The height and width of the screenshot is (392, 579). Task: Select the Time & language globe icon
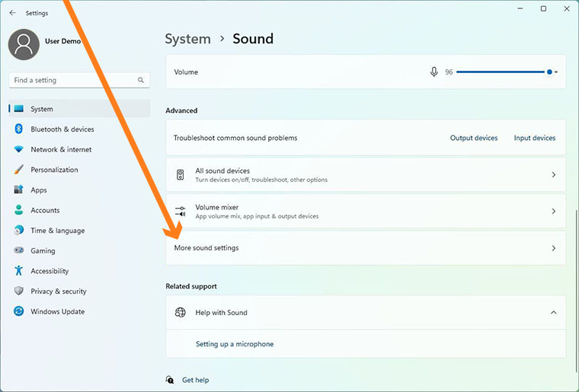pos(19,230)
